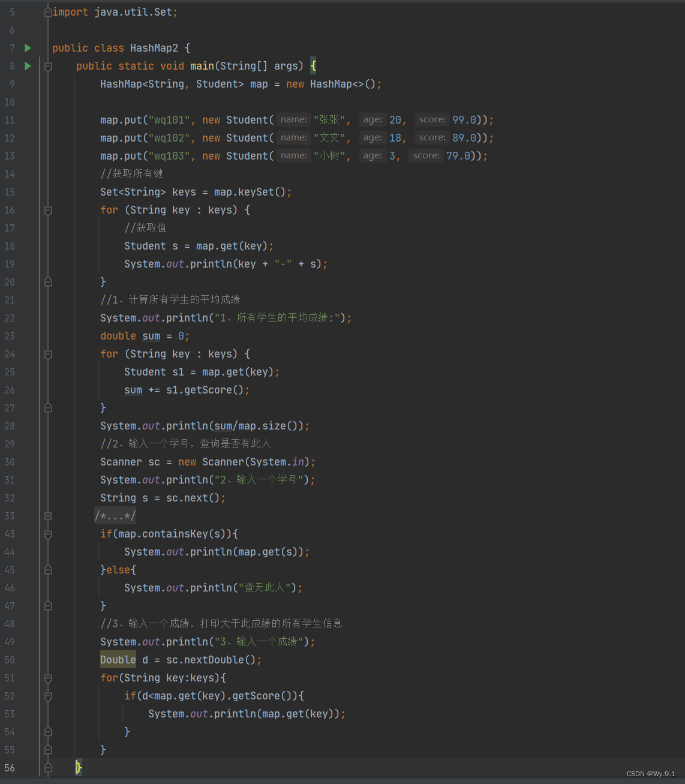Click the age: hint before 18

[x=372, y=138]
